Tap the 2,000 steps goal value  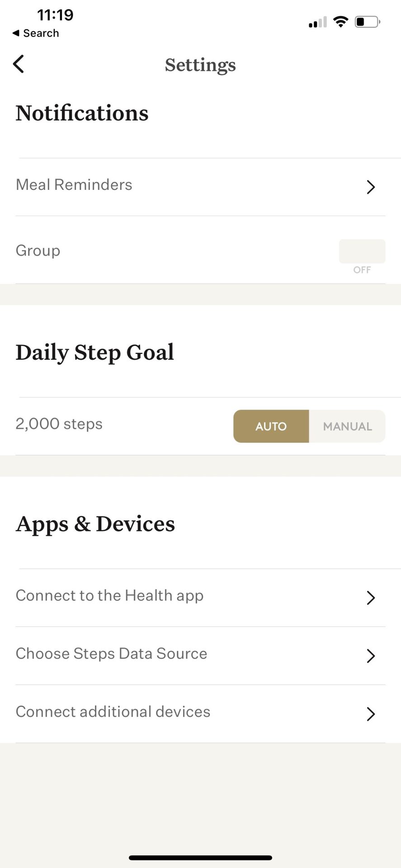tap(59, 424)
